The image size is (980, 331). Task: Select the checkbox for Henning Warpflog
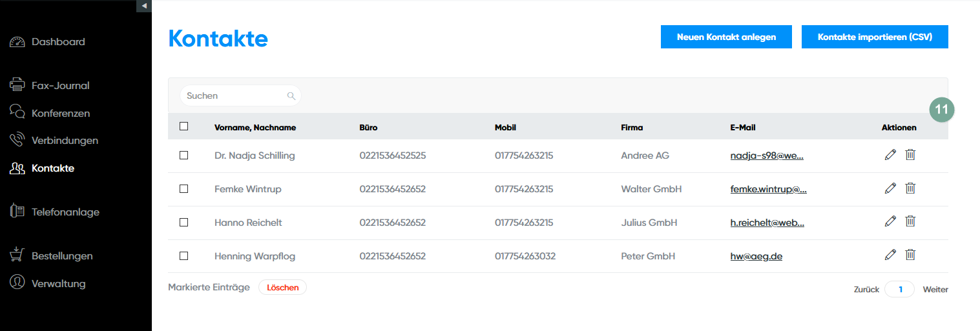(x=184, y=256)
